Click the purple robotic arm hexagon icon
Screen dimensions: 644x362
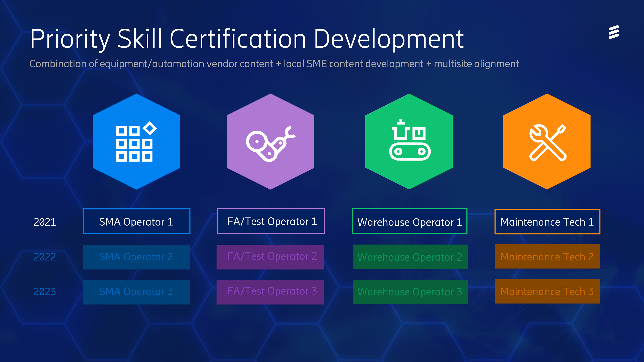pyautogui.click(x=270, y=141)
